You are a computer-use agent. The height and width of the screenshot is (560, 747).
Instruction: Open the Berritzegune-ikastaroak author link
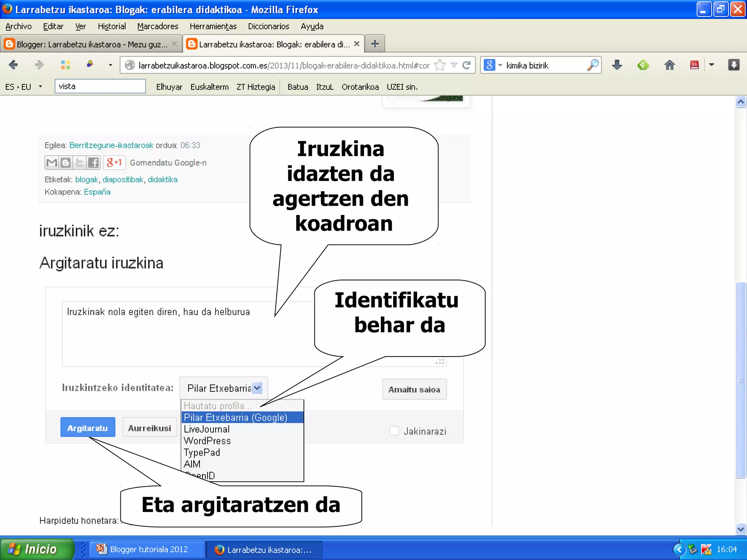point(111,145)
